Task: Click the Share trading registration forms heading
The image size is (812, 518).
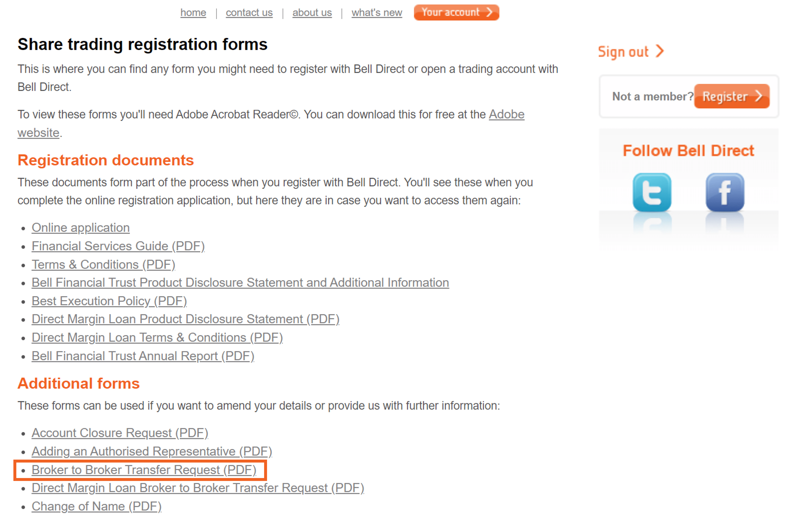Action: (x=143, y=45)
